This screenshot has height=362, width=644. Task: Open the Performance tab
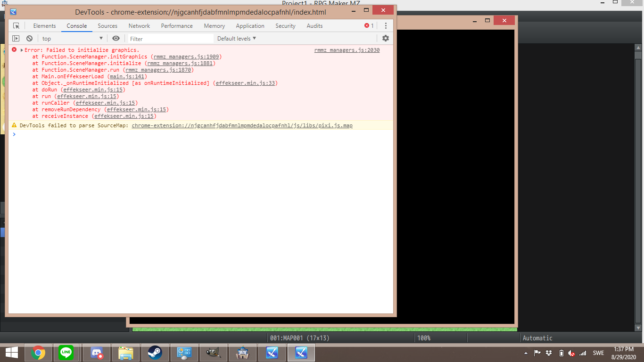pyautogui.click(x=177, y=26)
